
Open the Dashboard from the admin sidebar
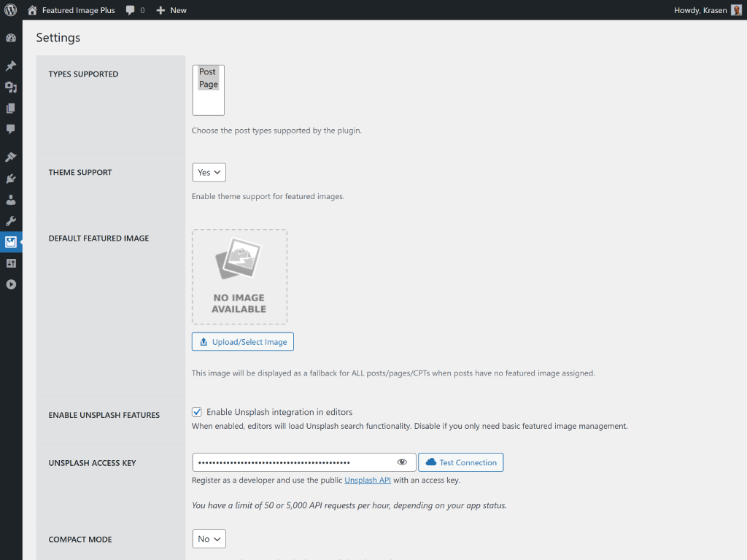(11, 37)
